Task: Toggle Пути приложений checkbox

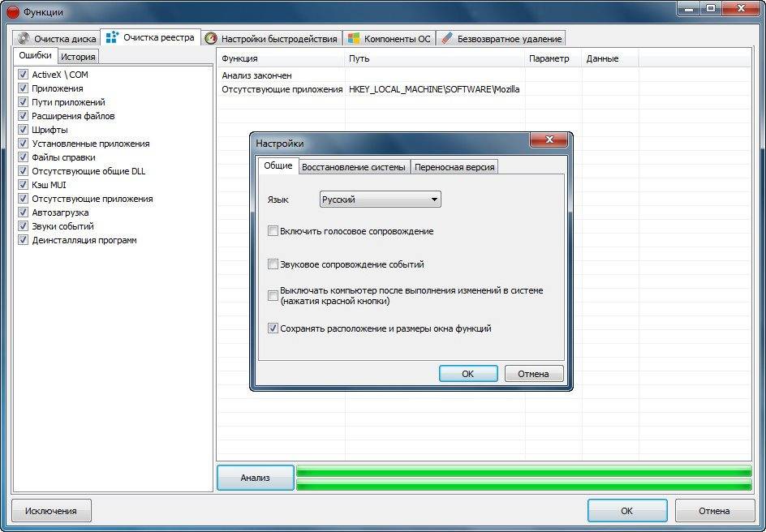Action: (23, 102)
